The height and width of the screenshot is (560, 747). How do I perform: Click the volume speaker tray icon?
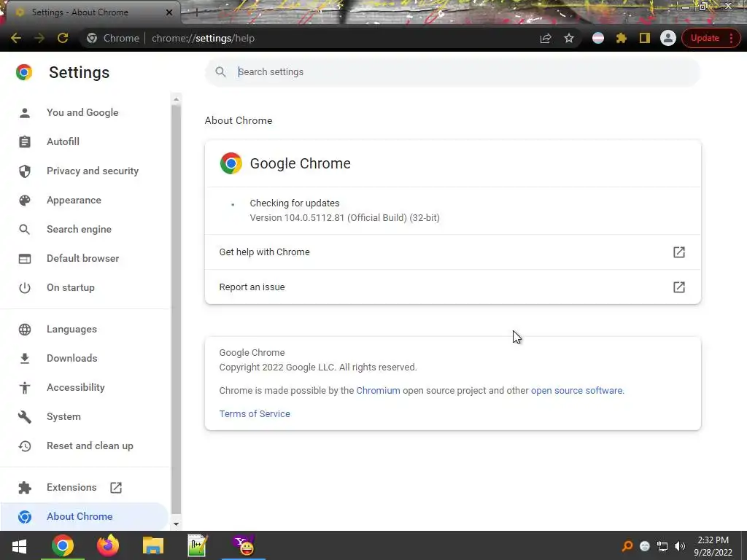click(x=680, y=546)
